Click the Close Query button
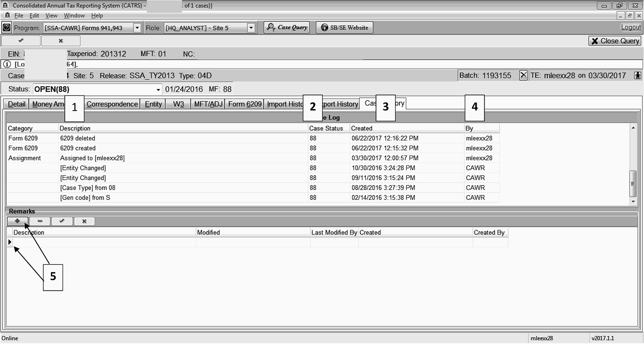 coord(615,41)
